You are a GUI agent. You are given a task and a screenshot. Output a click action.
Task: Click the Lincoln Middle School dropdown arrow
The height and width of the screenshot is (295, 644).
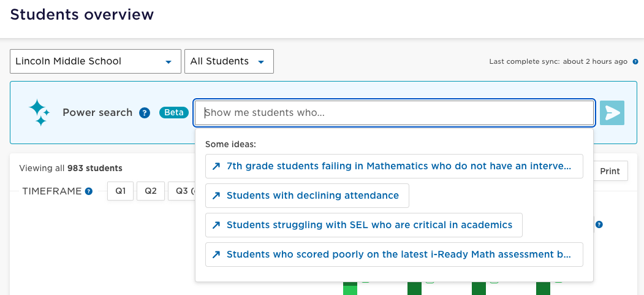(x=168, y=62)
